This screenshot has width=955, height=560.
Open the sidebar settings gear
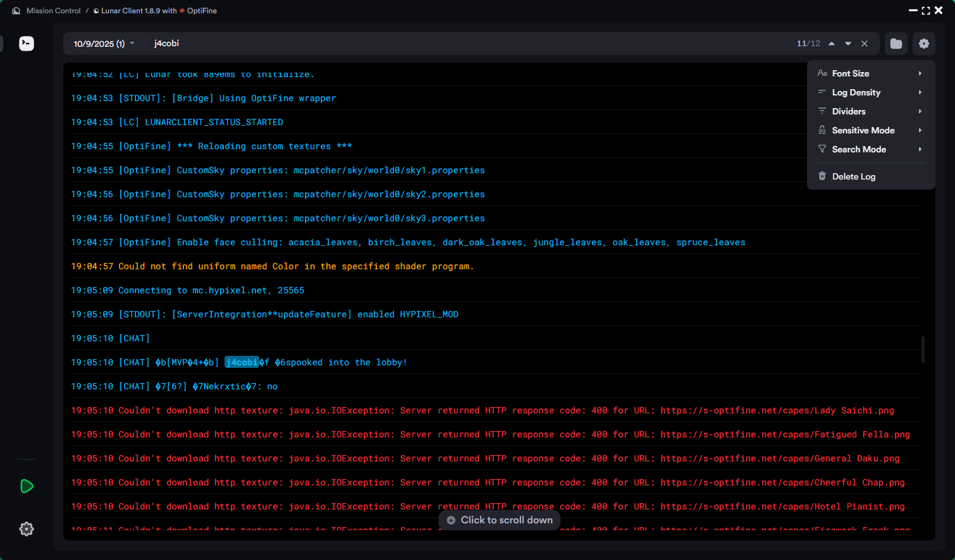tap(27, 529)
